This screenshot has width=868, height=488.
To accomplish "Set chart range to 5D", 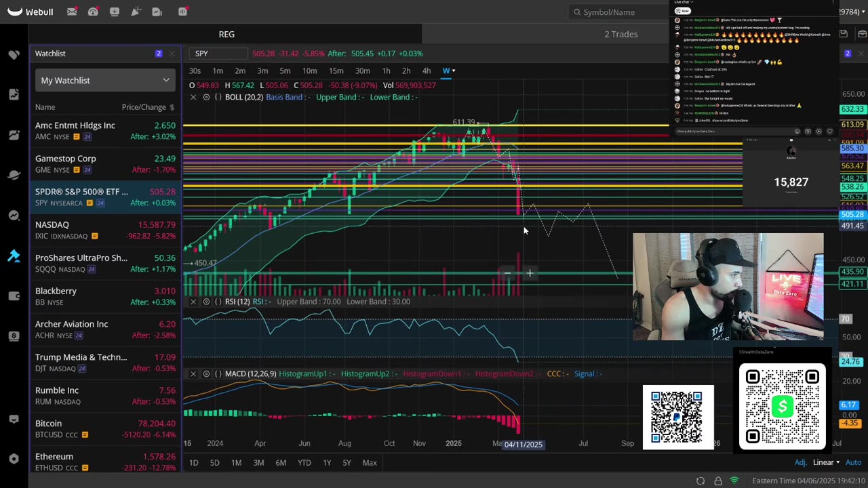I will pos(214,462).
